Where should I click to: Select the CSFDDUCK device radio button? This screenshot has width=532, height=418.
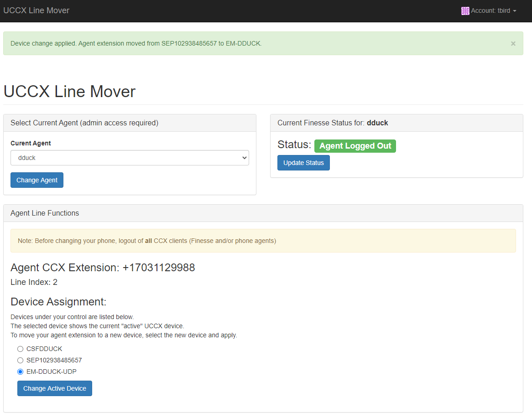21,349
